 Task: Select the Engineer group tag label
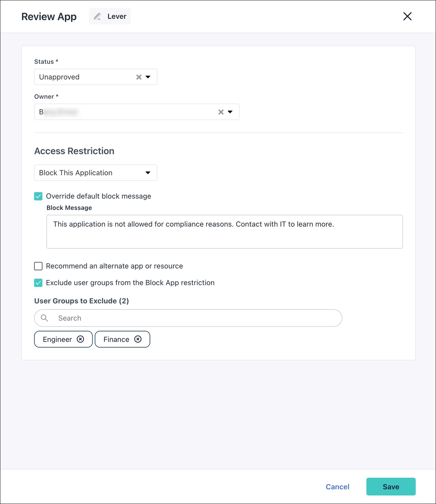click(x=57, y=340)
